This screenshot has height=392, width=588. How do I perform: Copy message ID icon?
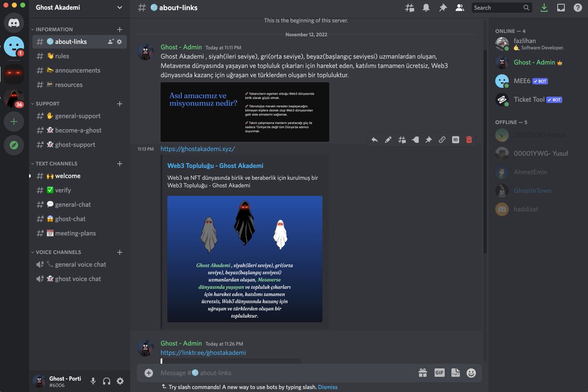(455, 140)
